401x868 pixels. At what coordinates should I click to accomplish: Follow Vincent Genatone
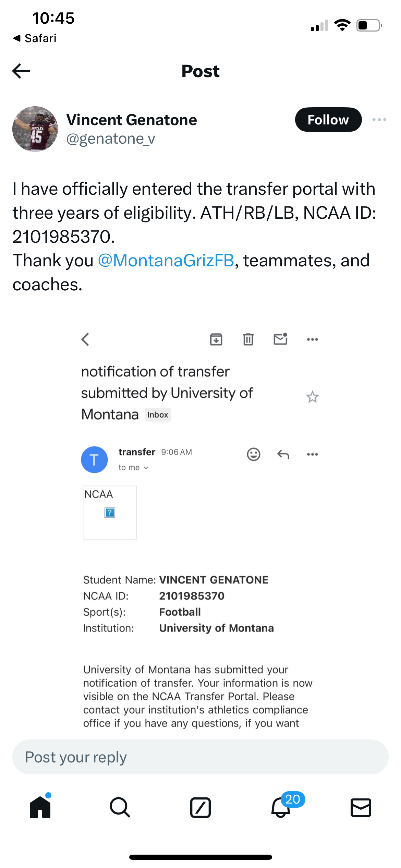pos(328,120)
